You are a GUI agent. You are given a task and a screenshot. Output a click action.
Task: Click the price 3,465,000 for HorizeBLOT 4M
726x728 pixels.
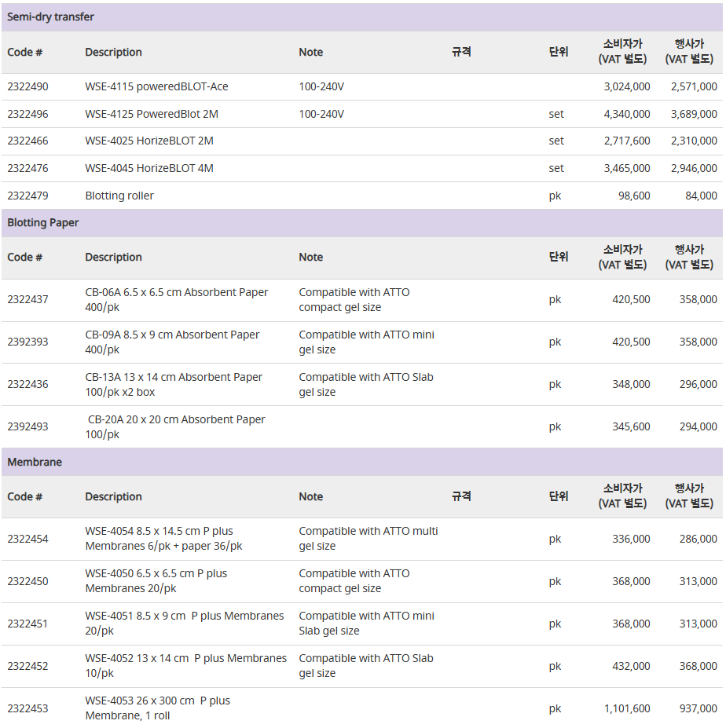pos(626,169)
